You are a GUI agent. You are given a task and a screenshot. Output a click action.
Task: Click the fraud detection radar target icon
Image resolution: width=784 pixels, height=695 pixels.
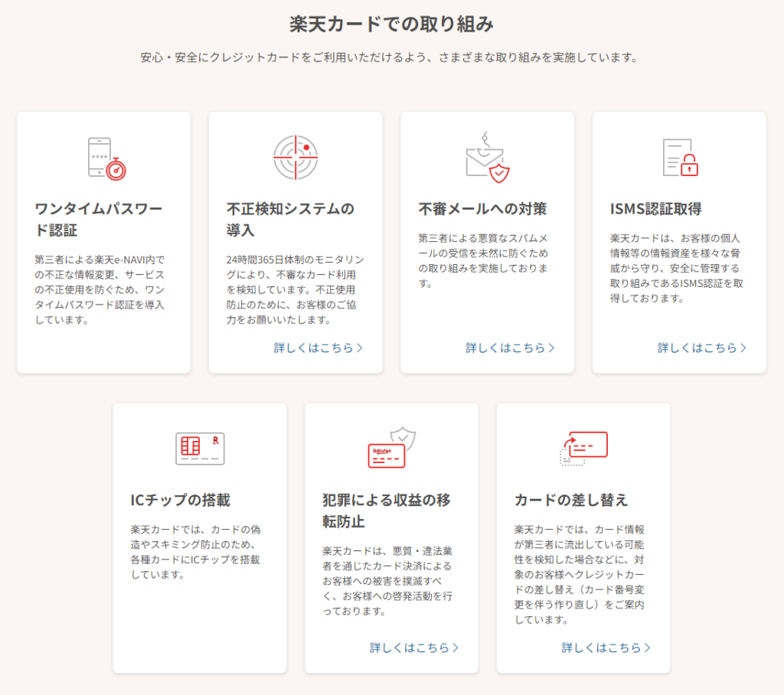(296, 158)
